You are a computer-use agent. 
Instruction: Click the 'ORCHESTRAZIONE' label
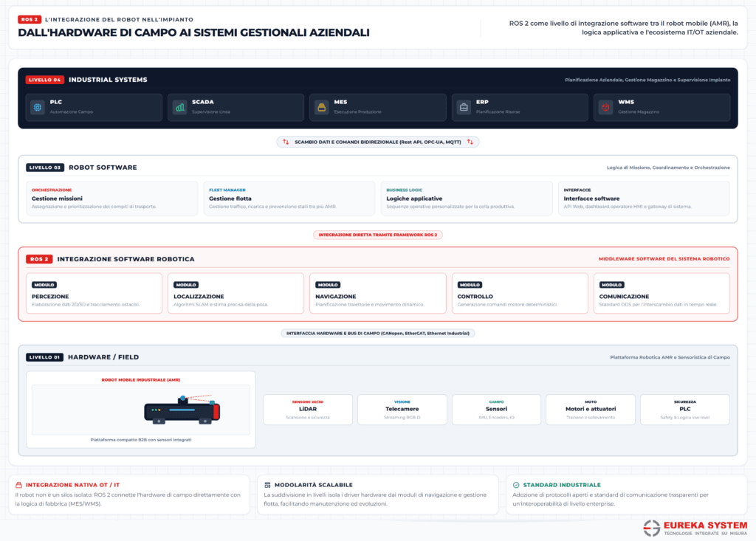pyautogui.click(x=52, y=190)
